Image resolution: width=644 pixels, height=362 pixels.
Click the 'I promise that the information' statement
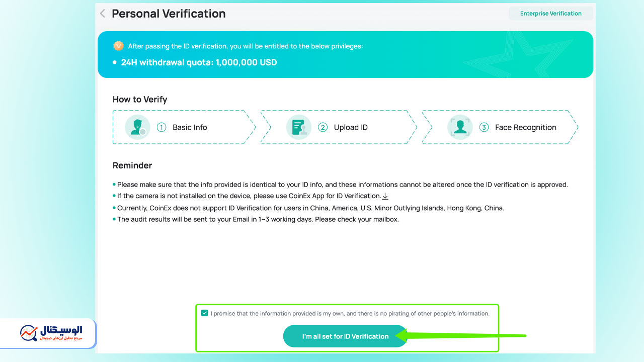click(x=350, y=313)
